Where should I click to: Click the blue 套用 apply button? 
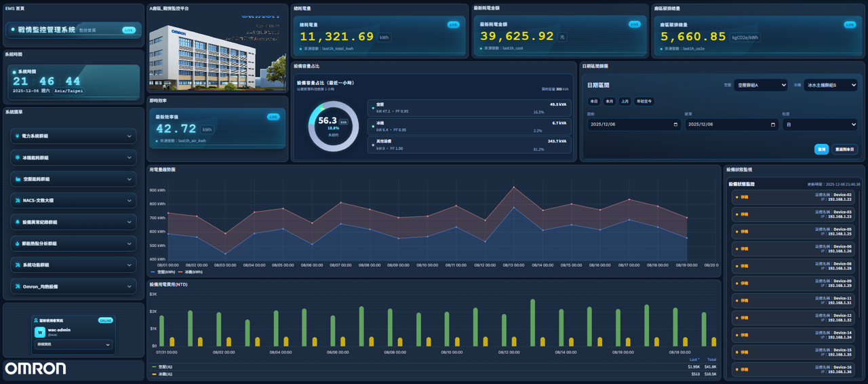(821, 149)
